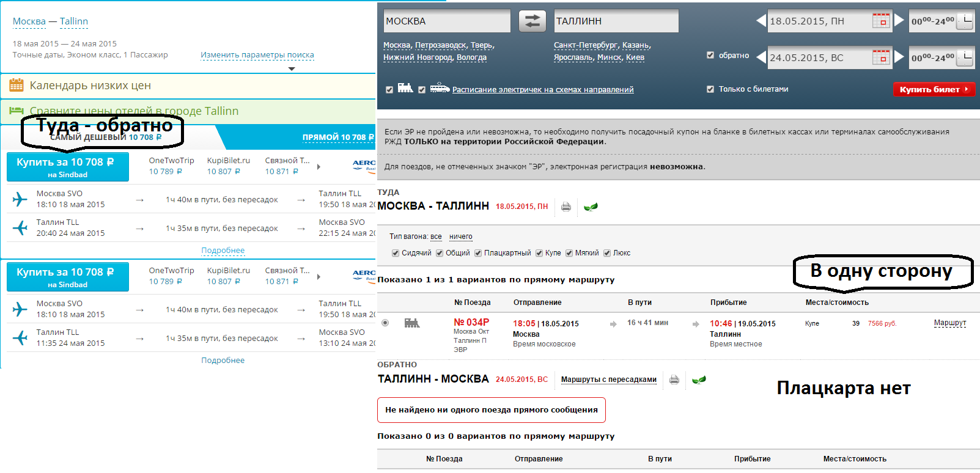Print the Таллинн - Москва schedule

tap(674, 380)
